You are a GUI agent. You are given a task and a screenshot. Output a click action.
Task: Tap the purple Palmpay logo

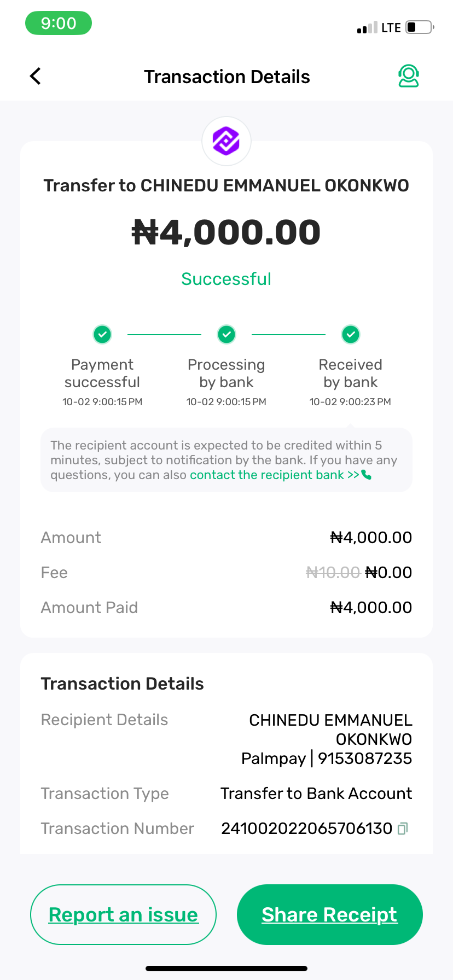pos(226,141)
